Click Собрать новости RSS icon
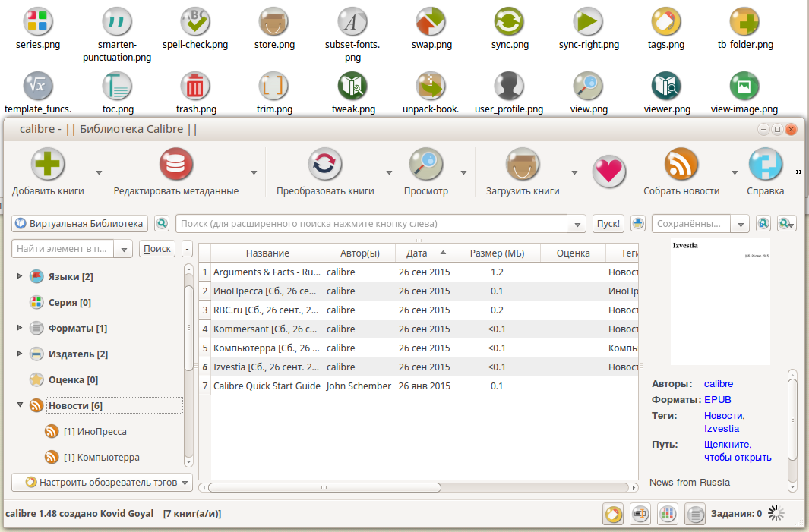Image resolution: width=809 pixels, height=532 pixels. pyautogui.click(x=681, y=165)
